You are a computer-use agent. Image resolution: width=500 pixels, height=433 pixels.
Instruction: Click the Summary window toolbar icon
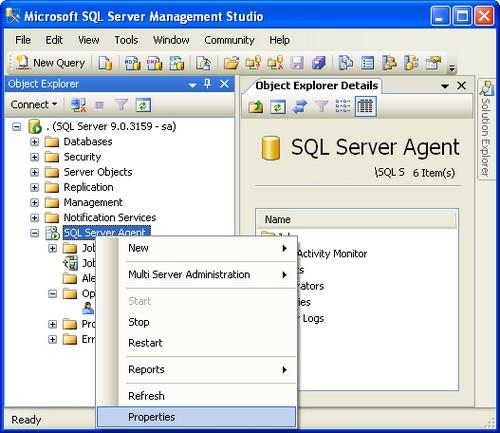click(x=367, y=63)
